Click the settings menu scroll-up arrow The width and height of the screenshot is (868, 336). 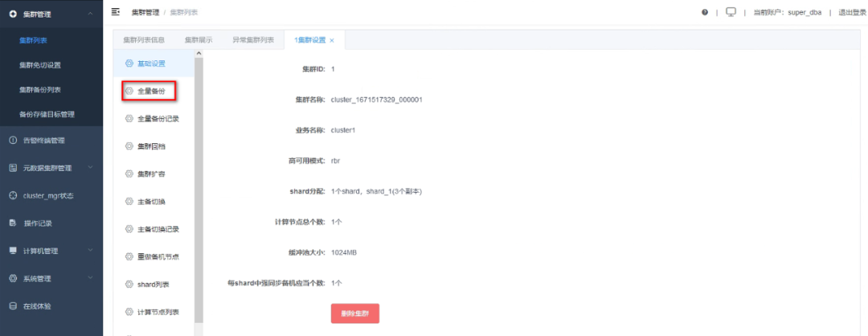click(x=199, y=53)
